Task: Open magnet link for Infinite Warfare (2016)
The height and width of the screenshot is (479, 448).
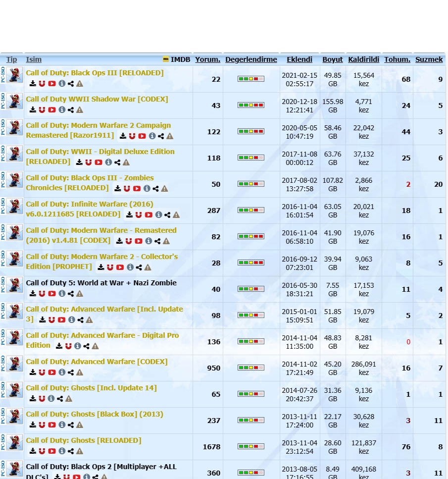Action: pos(139,215)
